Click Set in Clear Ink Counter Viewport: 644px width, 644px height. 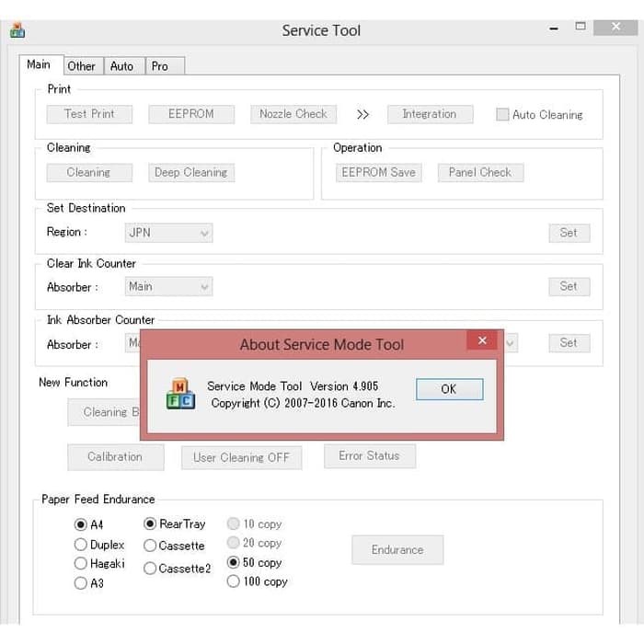pos(569,286)
